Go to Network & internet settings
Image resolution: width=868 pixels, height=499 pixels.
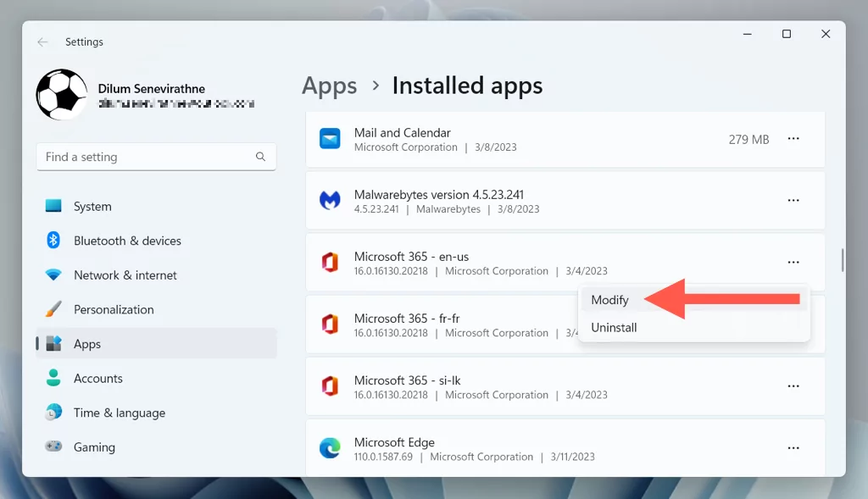pos(125,275)
